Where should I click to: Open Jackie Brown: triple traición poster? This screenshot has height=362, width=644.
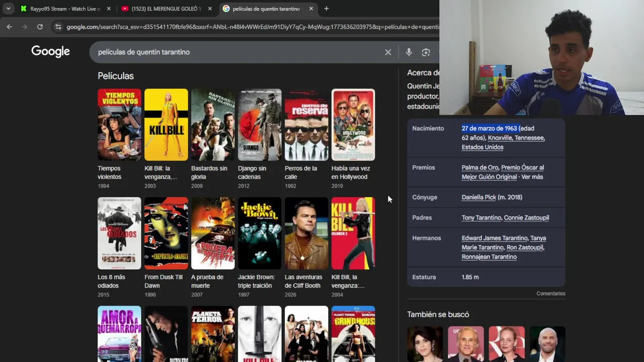pyautogui.click(x=260, y=233)
